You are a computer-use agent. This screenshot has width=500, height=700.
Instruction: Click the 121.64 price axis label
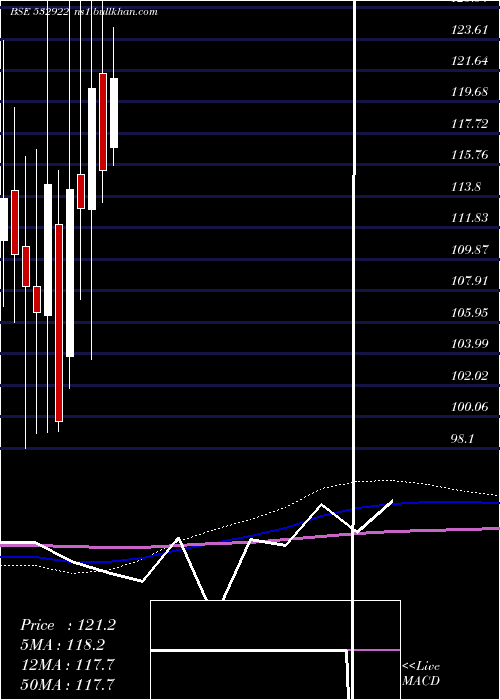pos(469,61)
